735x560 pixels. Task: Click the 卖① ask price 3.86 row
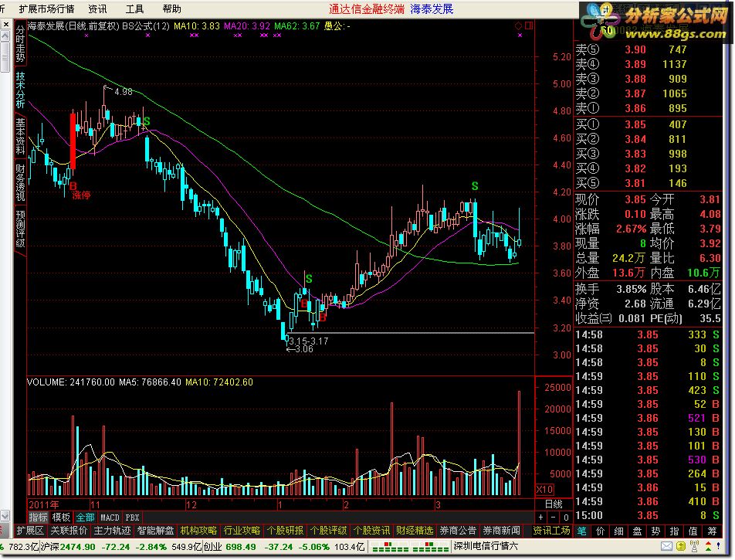[648, 108]
